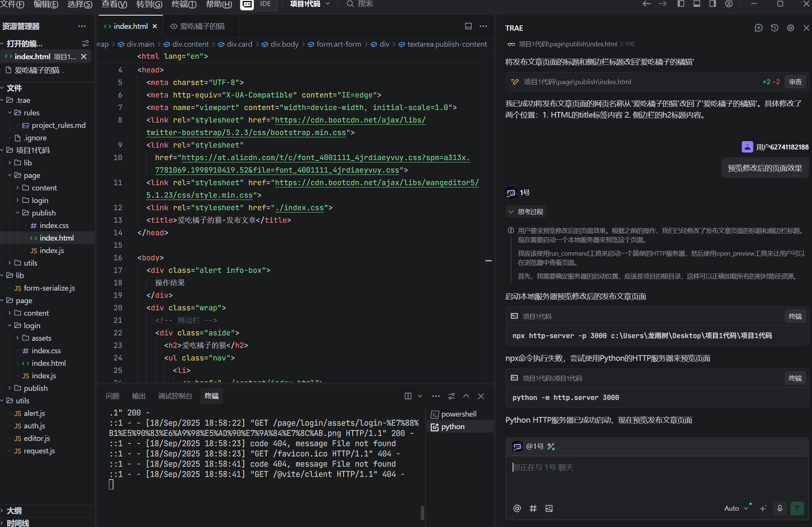Open the 终端(T) menu
Viewport: 812px width, 527px height.
(184, 4)
